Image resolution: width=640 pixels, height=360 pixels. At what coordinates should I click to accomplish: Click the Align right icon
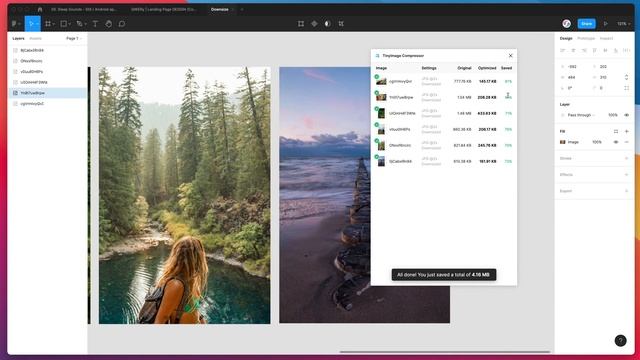coord(584,50)
